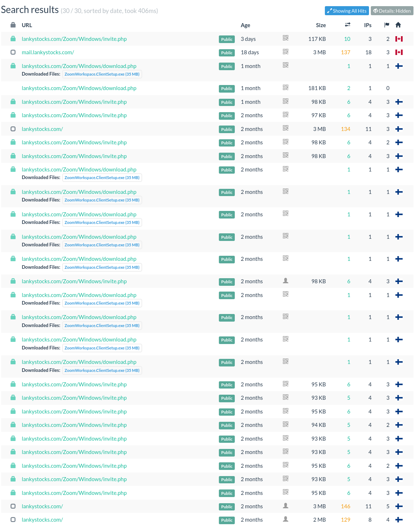Screen dimensions: 420x526
Task: Toggle the Details: Hidden button
Action: [x=392, y=11]
